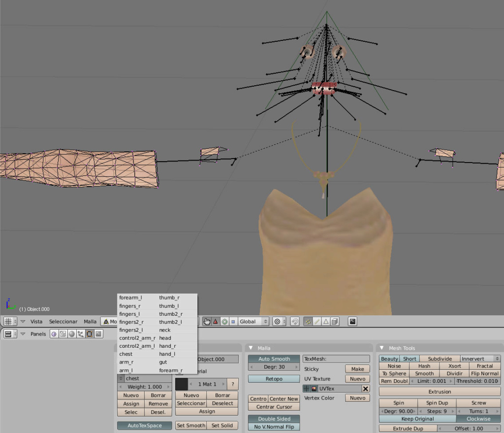Open the Vista menu
504x433 pixels.
36,321
